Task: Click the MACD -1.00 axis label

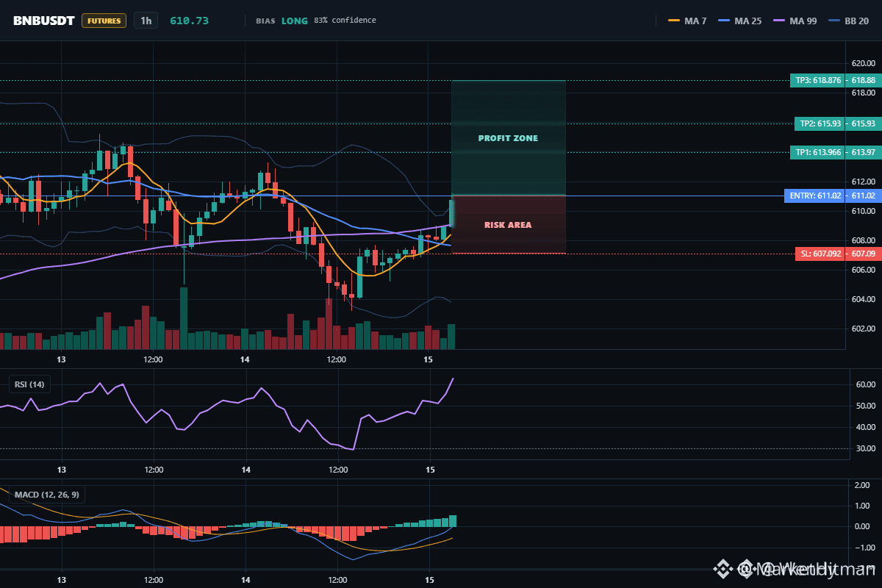Action: 865,548
